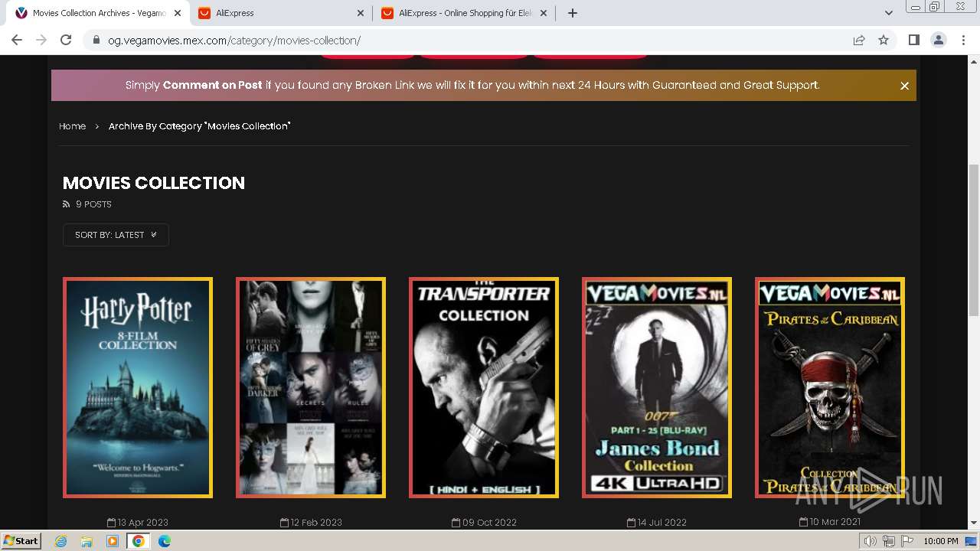Switch to the AliExpress tab

[281, 13]
